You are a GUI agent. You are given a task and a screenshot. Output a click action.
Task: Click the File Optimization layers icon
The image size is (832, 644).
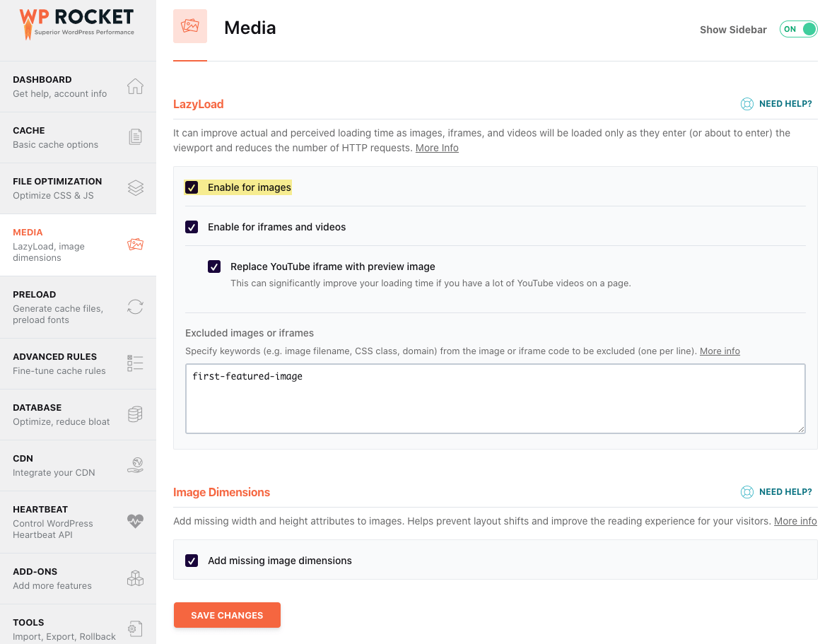pos(135,187)
